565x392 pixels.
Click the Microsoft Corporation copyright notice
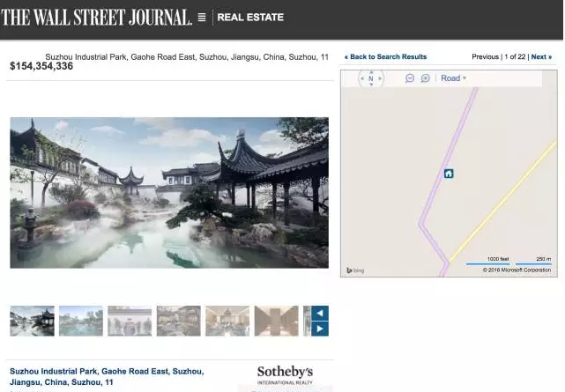click(x=517, y=270)
